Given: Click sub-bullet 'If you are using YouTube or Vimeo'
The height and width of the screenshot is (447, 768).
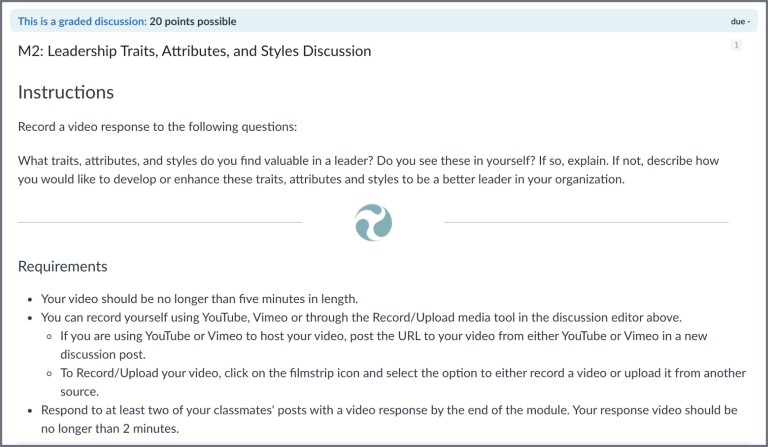Looking at the screenshot, I should (x=384, y=345).
